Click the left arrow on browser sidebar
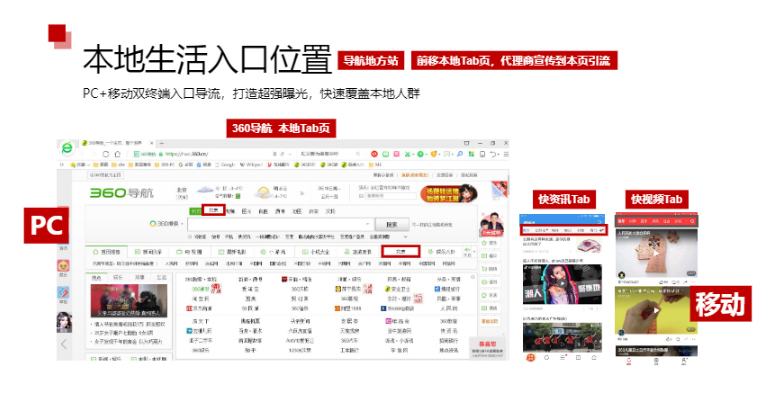This screenshot has width=770, height=406. pos(65,343)
